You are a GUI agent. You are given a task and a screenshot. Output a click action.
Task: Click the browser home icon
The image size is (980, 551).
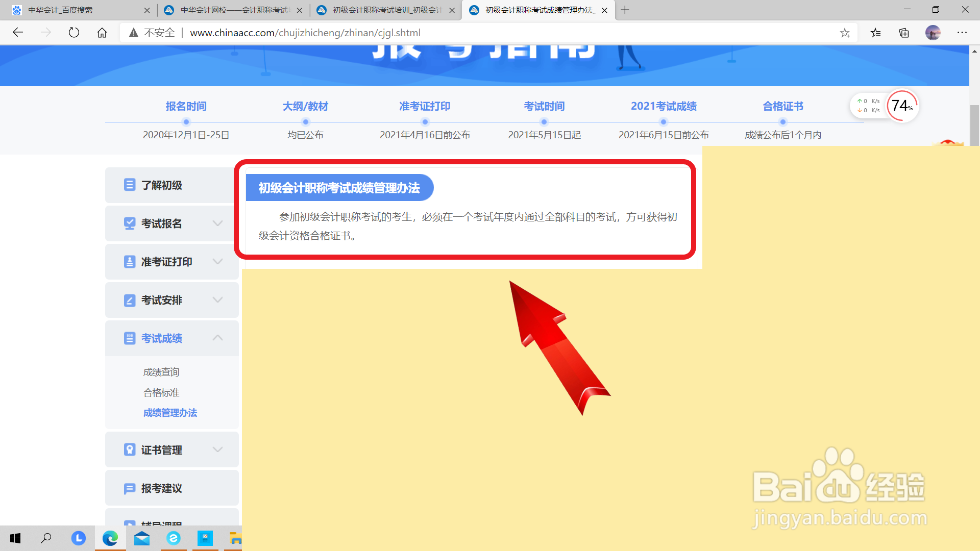[x=102, y=33]
